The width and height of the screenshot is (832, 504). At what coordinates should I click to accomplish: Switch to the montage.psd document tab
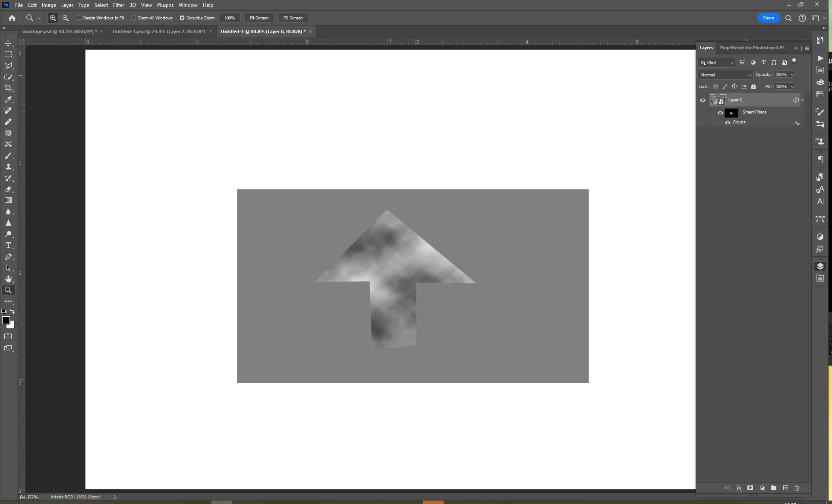pos(60,31)
